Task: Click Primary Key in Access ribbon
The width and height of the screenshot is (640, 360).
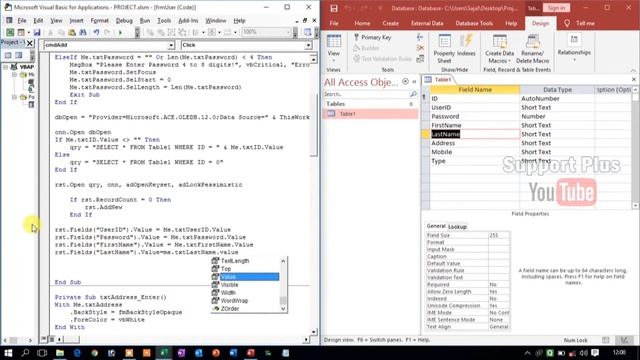Action: (372, 37)
